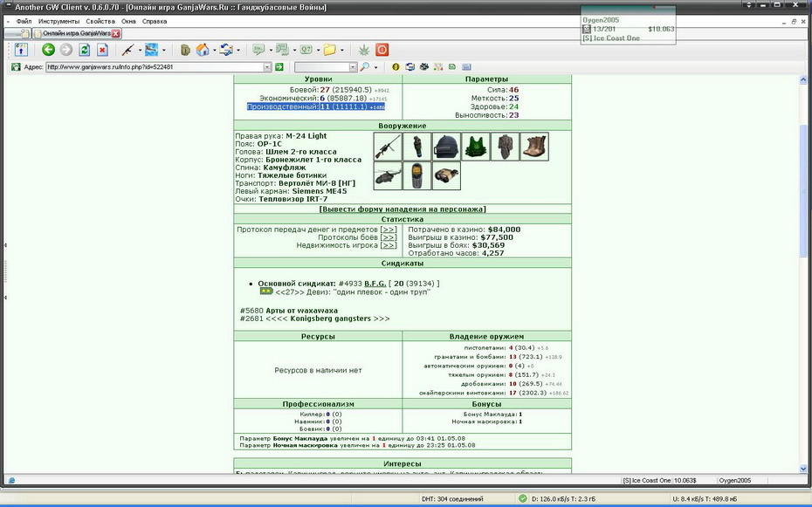Screen dimensions: 812x507
Task: Click the green cannabis leaf icon
Action: [x=365, y=50]
